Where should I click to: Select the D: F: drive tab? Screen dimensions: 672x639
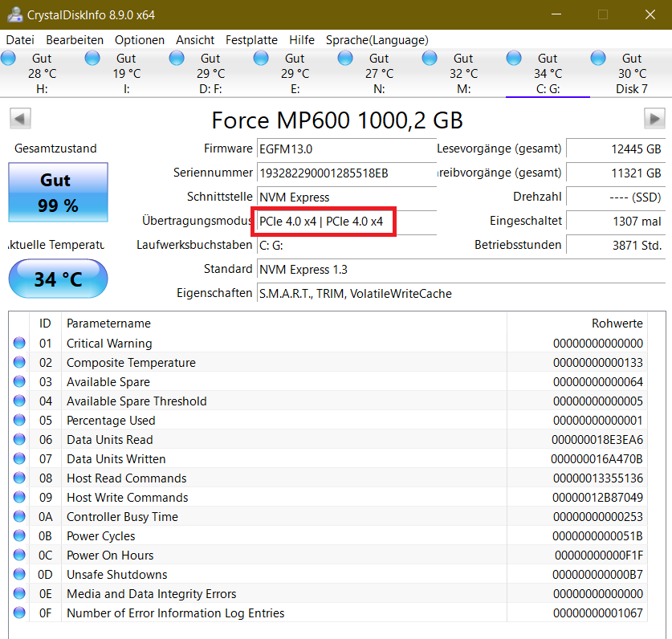click(x=210, y=73)
